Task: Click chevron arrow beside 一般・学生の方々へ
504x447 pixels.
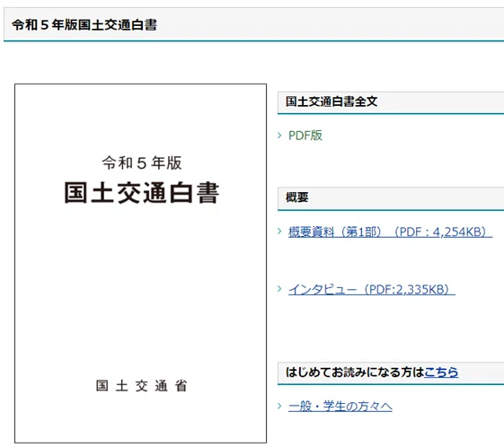Action: [x=279, y=407]
